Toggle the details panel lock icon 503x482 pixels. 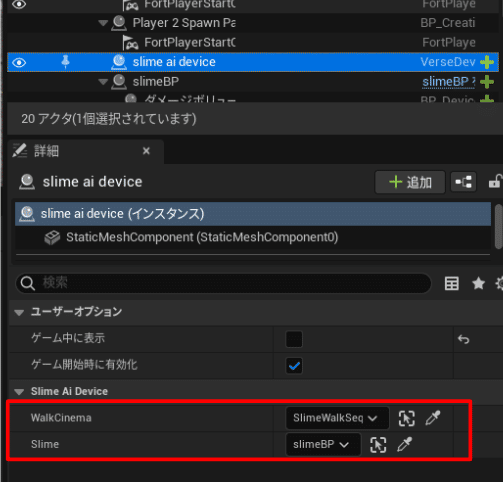(x=495, y=182)
